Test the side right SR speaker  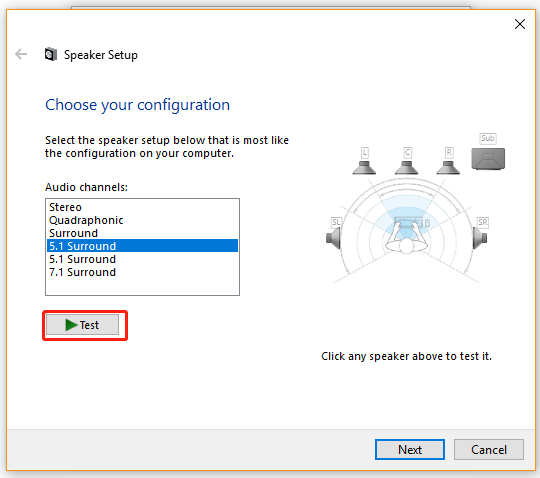[x=480, y=233]
